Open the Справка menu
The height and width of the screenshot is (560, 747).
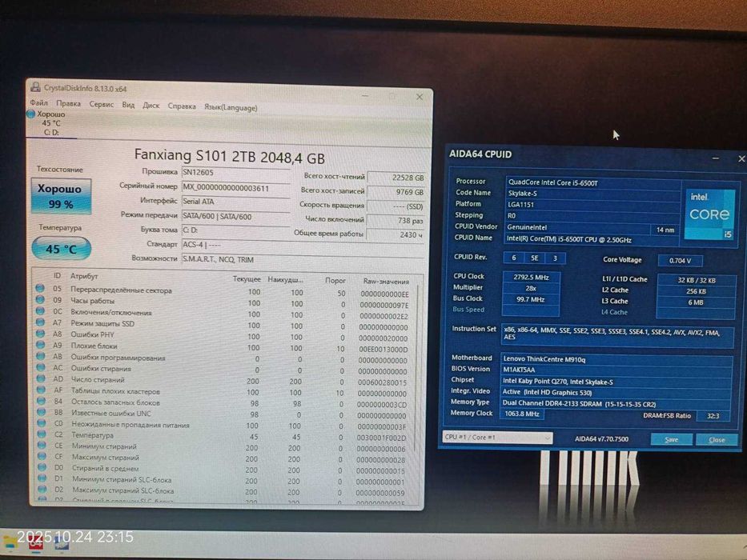click(182, 106)
